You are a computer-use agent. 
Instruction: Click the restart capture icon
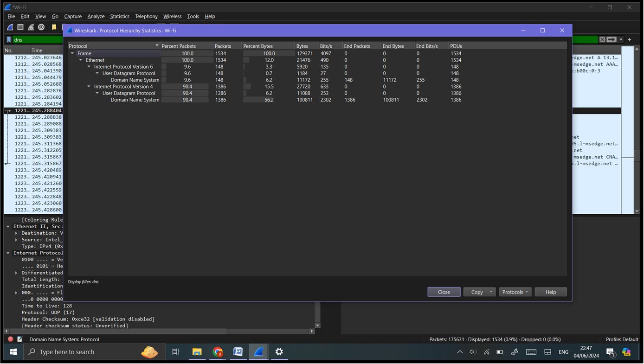click(31, 27)
